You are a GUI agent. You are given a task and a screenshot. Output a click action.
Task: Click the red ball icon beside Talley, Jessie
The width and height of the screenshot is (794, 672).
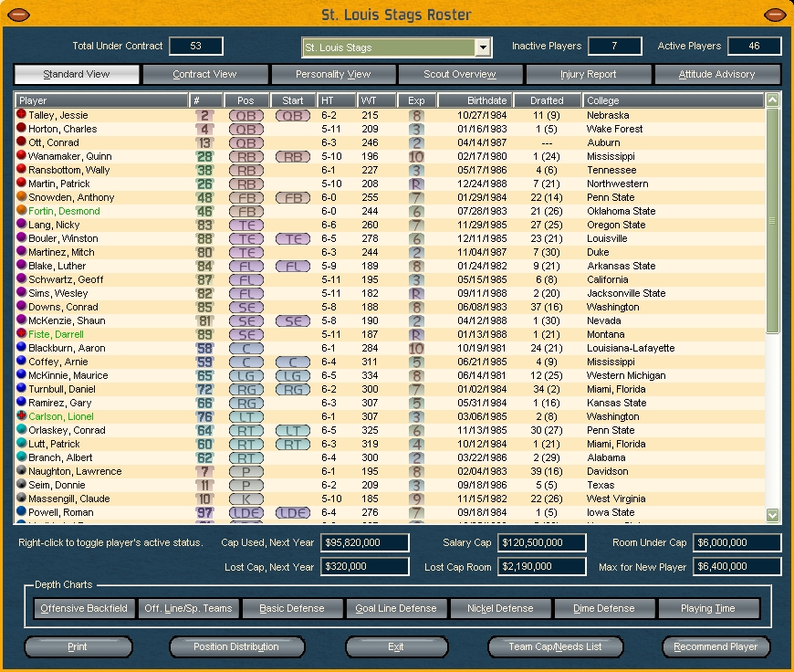[x=22, y=115]
